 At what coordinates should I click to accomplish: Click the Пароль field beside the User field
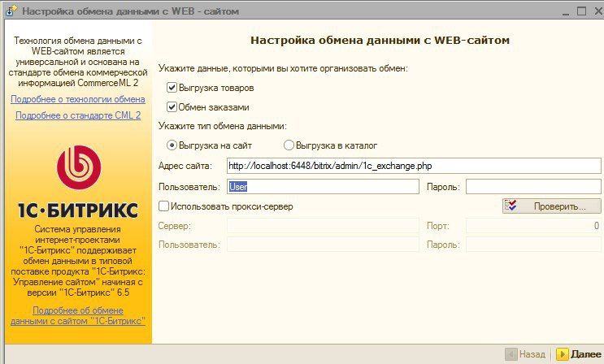coord(533,187)
